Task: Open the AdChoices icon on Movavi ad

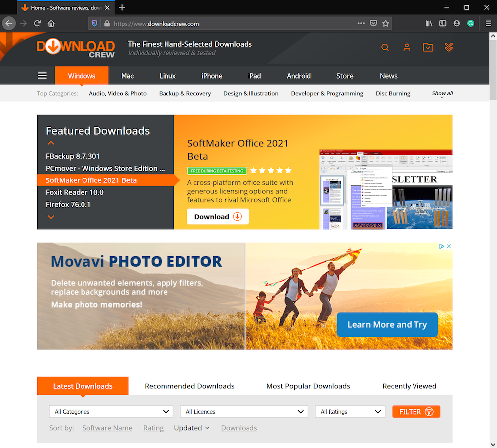Action: pos(441,246)
